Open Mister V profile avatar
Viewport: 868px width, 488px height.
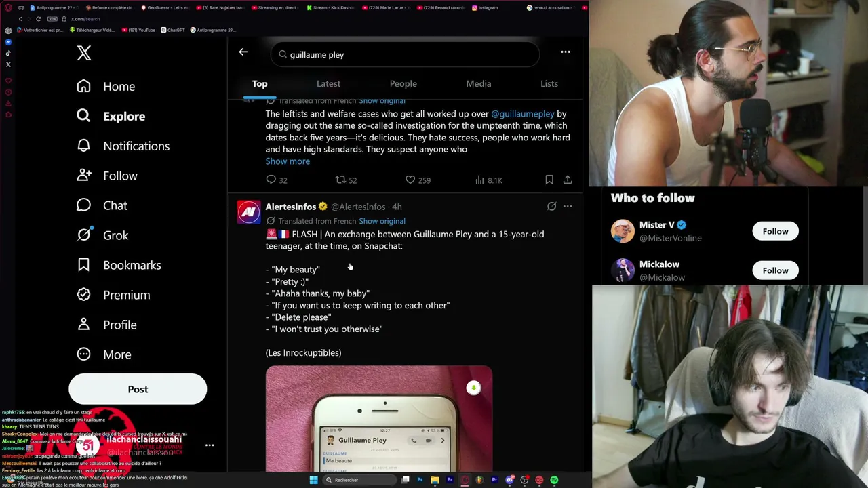tap(623, 231)
